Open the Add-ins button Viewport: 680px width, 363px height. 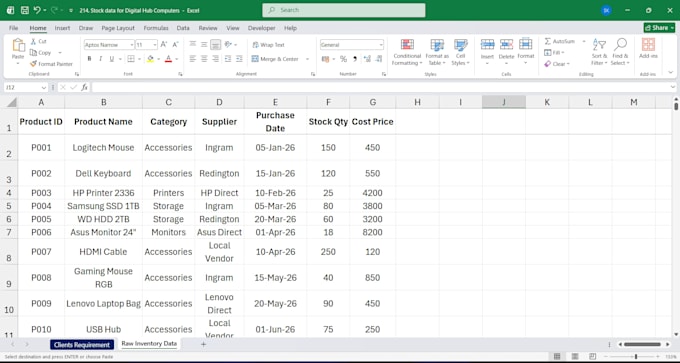(x=648, y=49)
